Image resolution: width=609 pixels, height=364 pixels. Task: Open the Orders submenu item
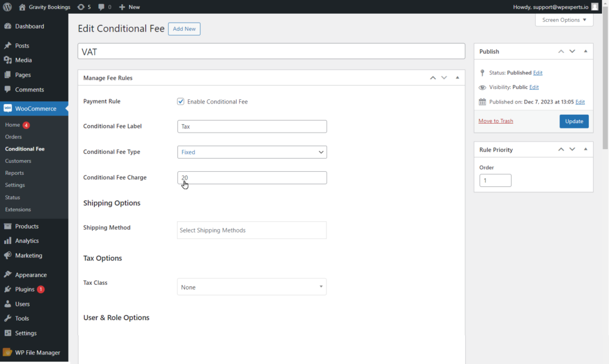13,137
